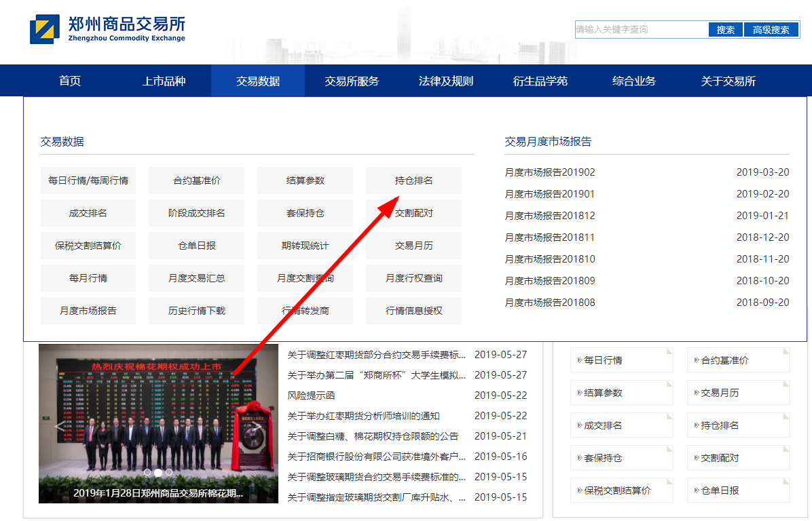Select 每日行情/每周行情 in dropdown panel
Image resolution: width=812 pixels, height=521 pixels.
(x=88, y=180)
